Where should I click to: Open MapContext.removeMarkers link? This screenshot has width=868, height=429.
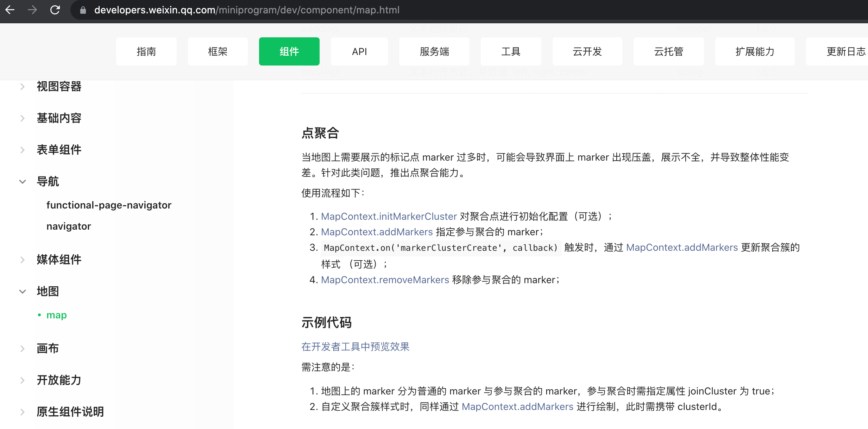click(385, 280)
